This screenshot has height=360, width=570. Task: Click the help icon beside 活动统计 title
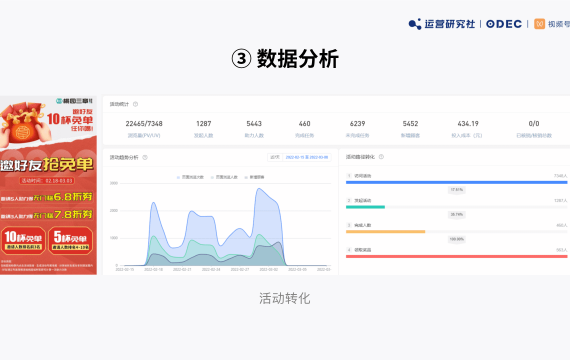pyautogui.click(x=135, y=104)
